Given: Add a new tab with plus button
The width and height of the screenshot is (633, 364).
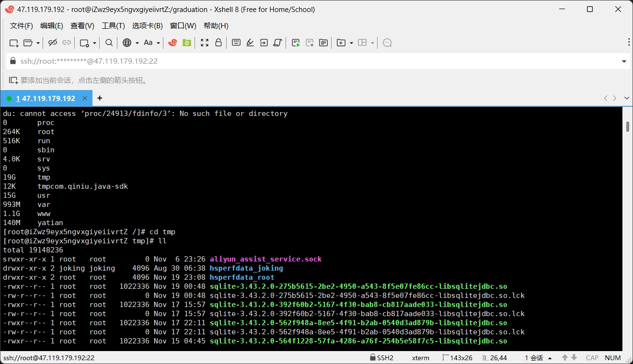Looking at the screenshot, I should pyautogui.click(x=100, y=98).
